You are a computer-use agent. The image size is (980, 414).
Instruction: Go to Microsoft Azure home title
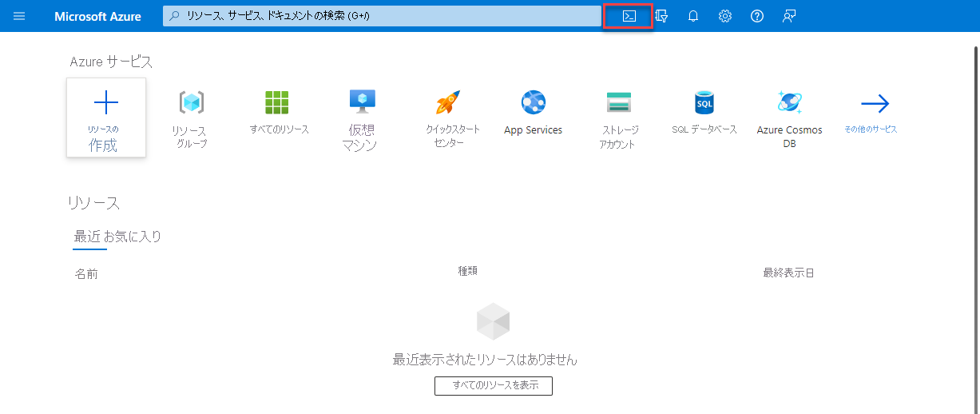click(x=97, y=16)
